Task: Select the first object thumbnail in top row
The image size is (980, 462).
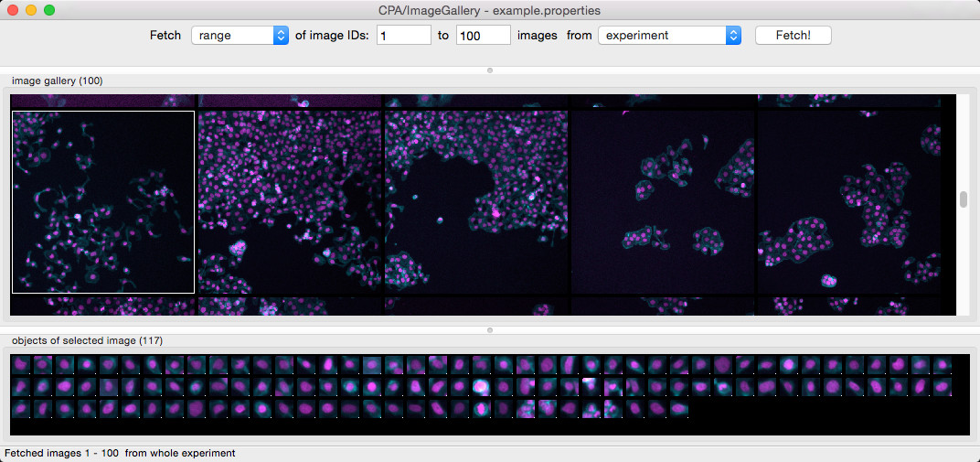Action: click(x=21, y=364)
